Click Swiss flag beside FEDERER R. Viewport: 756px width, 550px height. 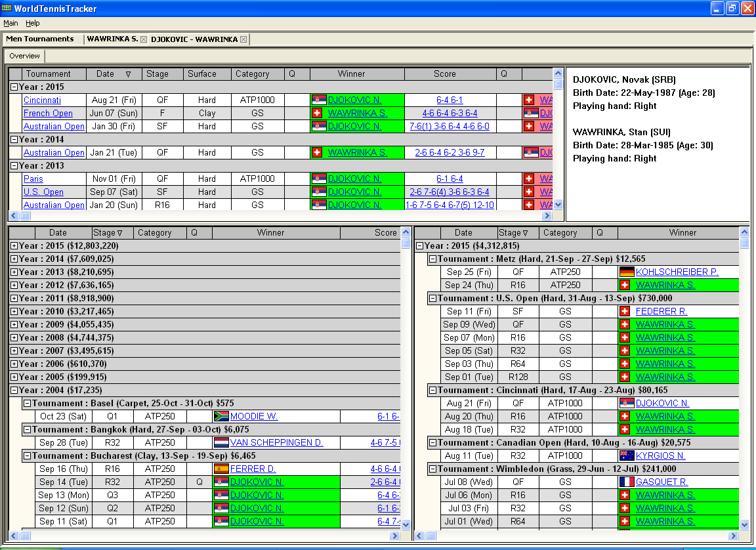coord(624,311)
